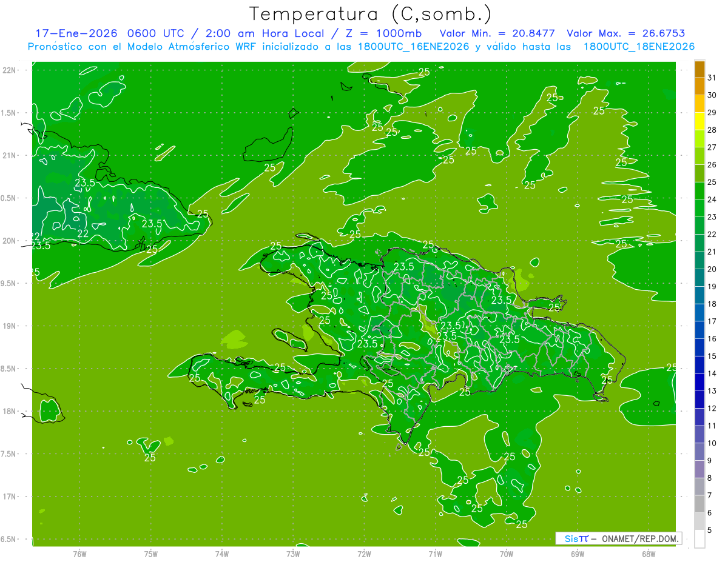Select the date text 17-Ene-2026 0600 UTC
This screenshot has height=562, width=728.
pyautogui.click(x=110, y=33)
